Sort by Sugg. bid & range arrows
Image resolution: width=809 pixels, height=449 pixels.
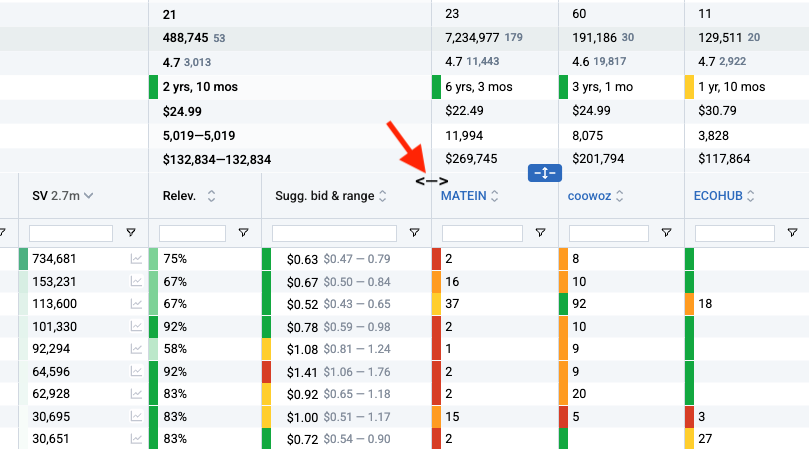click(383, 196)
